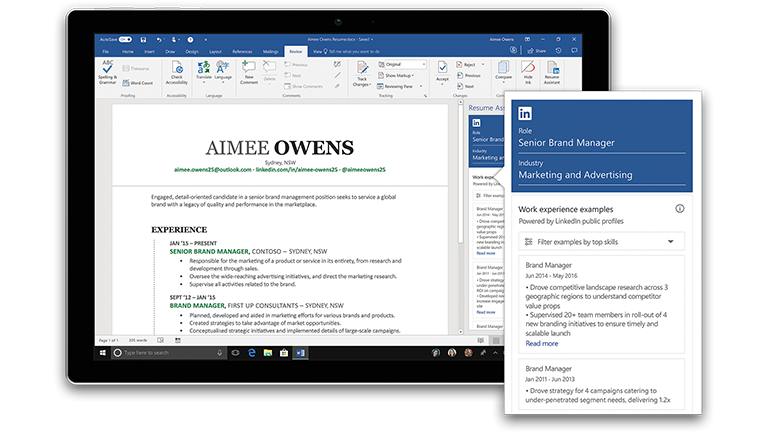Open the Thesaurus tool
This screenshot has height=432, width=768.
[136, 69]
